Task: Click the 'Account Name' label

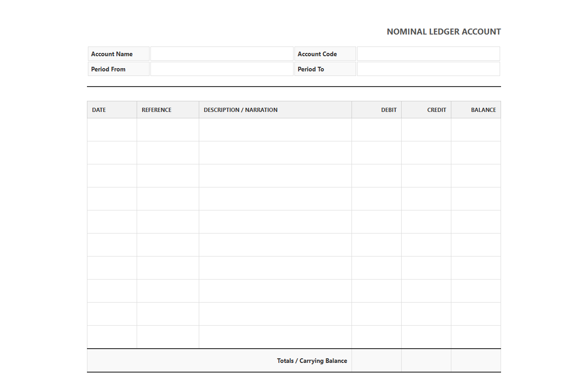Action: click(x=112, y=54)
